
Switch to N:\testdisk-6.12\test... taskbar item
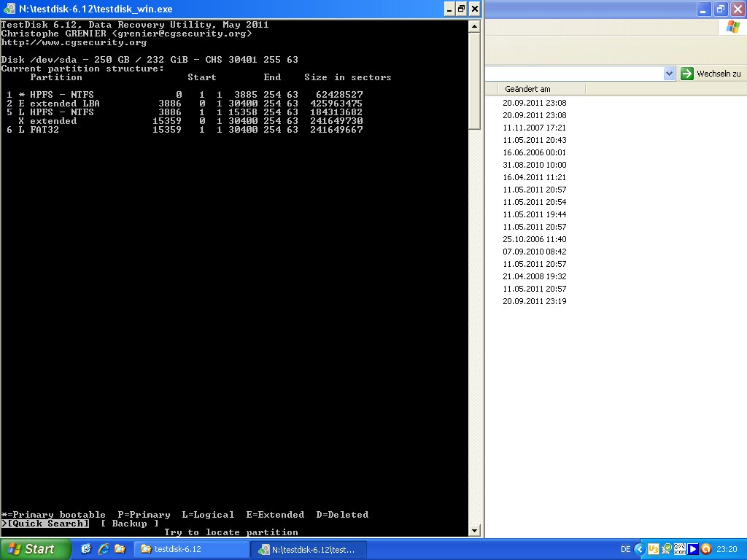tap(309, 549)
